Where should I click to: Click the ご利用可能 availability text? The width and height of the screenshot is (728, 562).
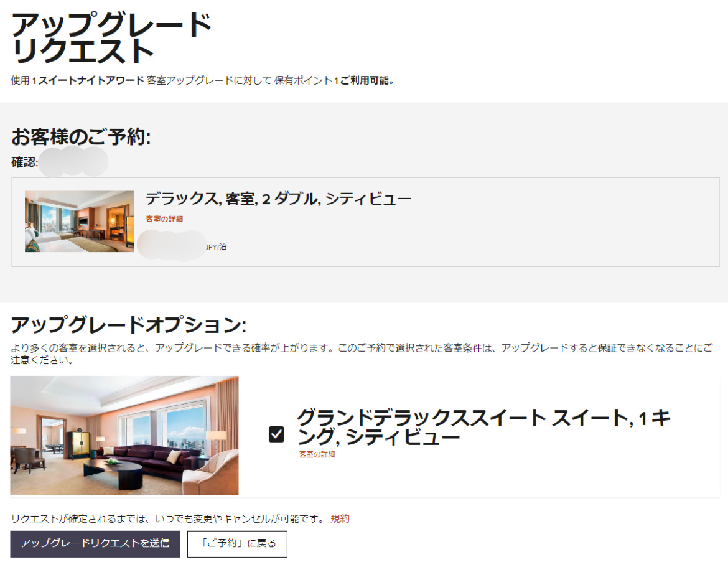367,80
